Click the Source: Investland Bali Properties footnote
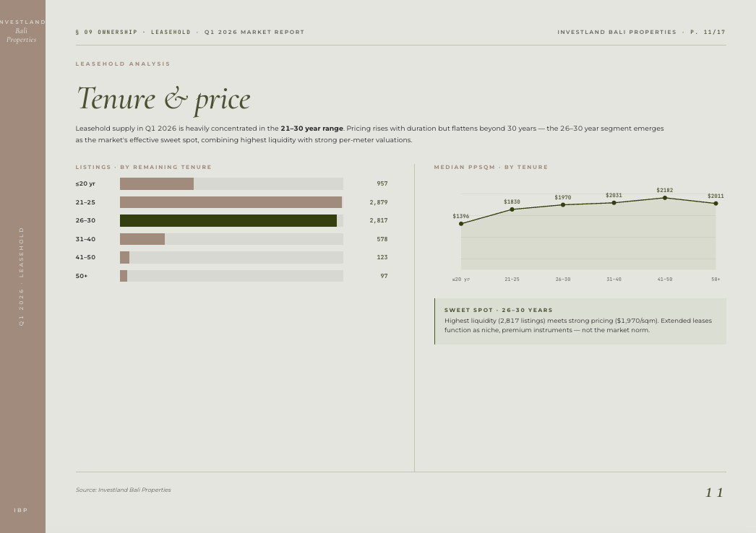 point(123,490)
